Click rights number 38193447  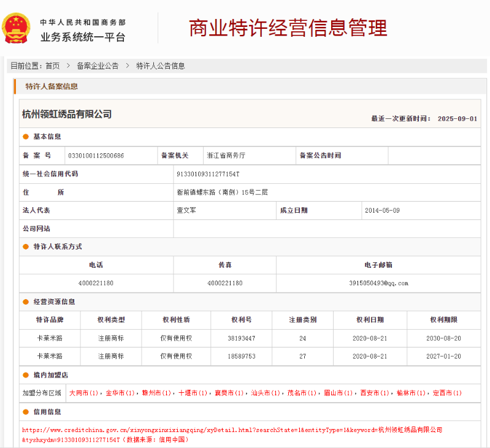coord(242,338)
